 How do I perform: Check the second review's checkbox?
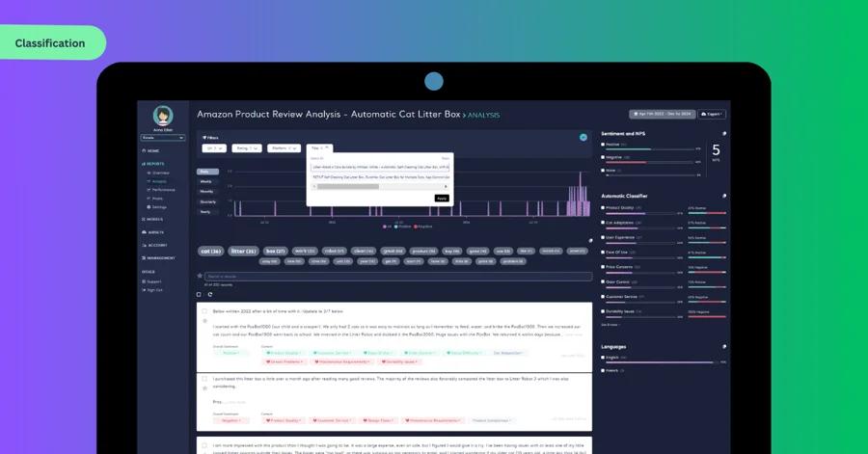pyautogui.click(x=204, y=379)
